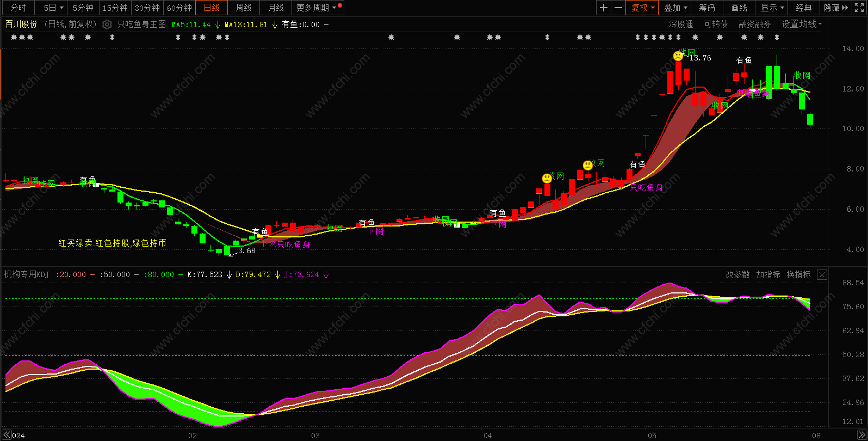Screen dimensions: 868x441
Task: Click the sad face icon near 8.00 level
Action: click(588, 166)
